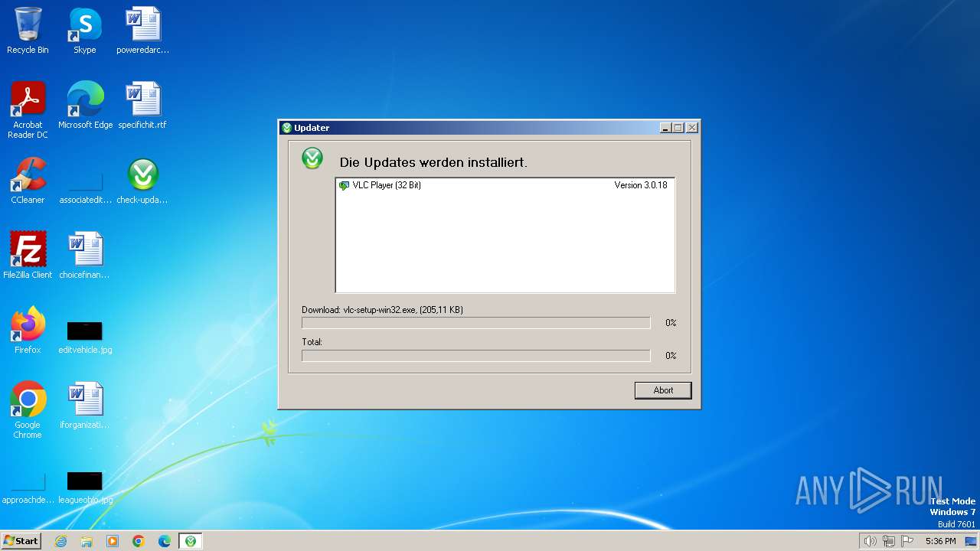The width and height of the screenshot is (980, 551).
Task: Open Acrobat Reader DC shortcut
Action: coord(28,110)
